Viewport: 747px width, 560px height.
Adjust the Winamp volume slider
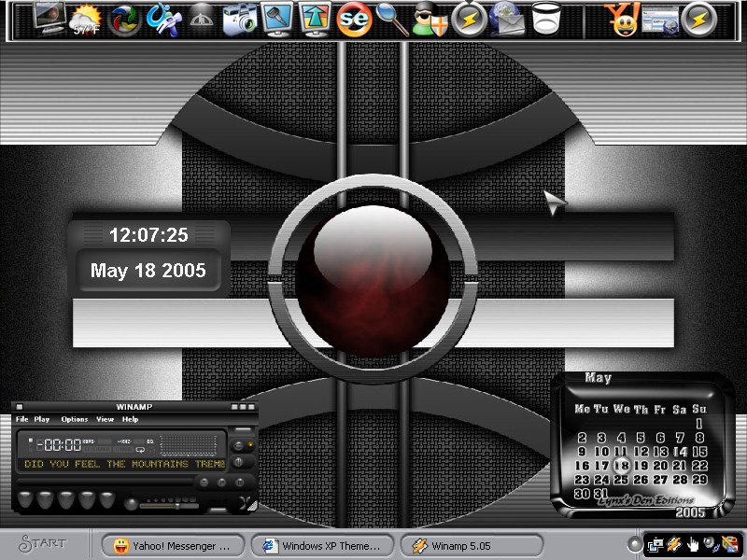coord(169,506)
